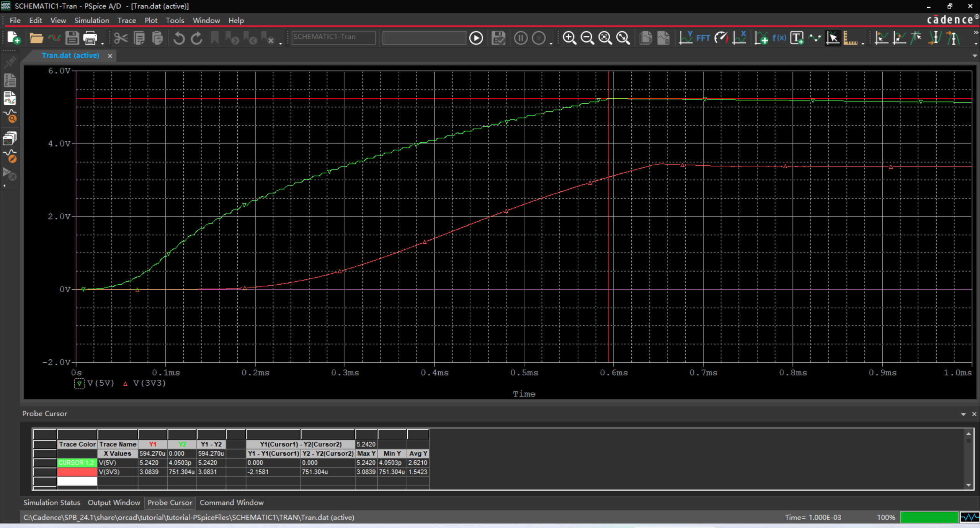Click the V(3V3) legend label
Image resolution: width=980 pixels, height=528 pixels.
(x=149, y=383)
